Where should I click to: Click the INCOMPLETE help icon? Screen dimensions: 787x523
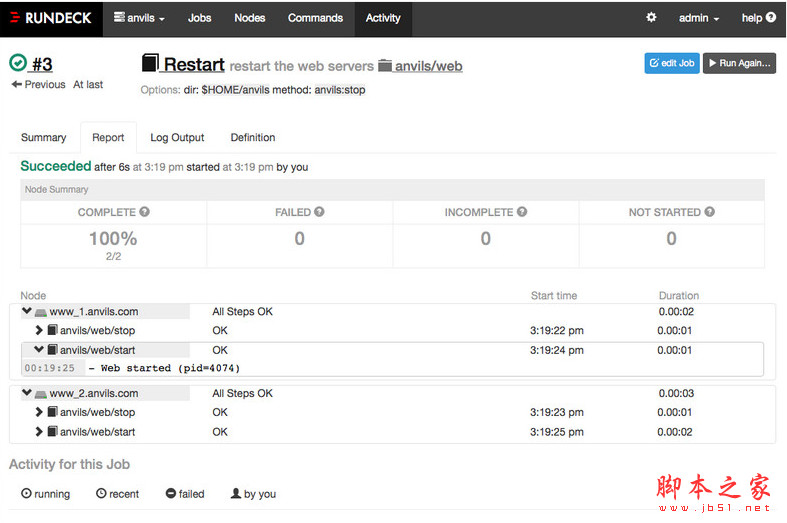pos(522,212)
